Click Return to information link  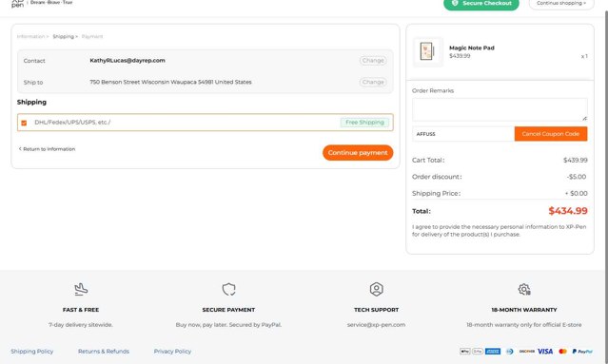tap(47, 149)
